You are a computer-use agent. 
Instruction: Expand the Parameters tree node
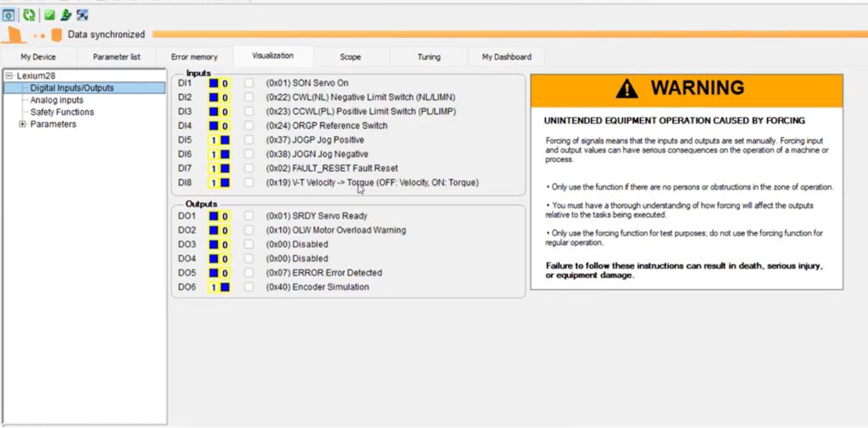click(22, 125)
